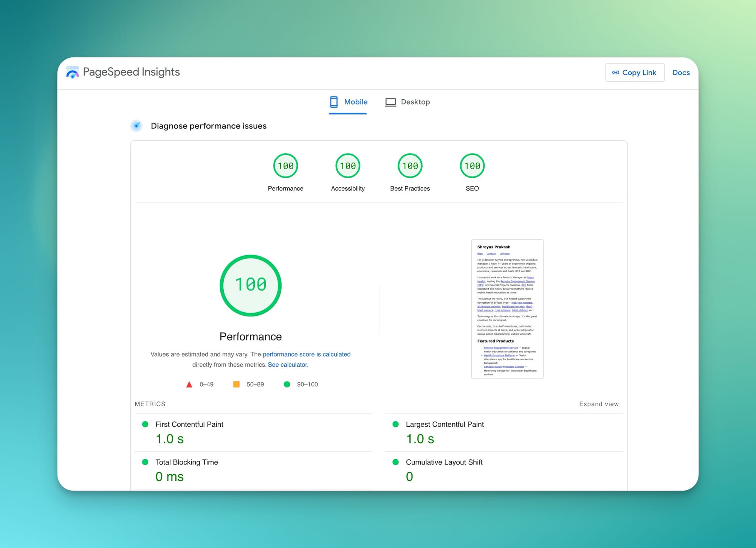Open the performance score is calculated link
Viewport: 756px width, 548px height.
coord(306,354)
